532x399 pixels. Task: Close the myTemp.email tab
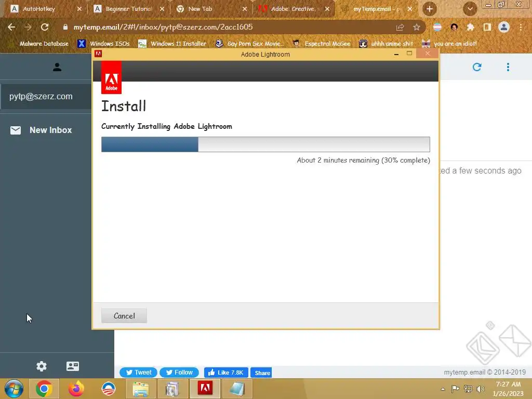point(410,9)
